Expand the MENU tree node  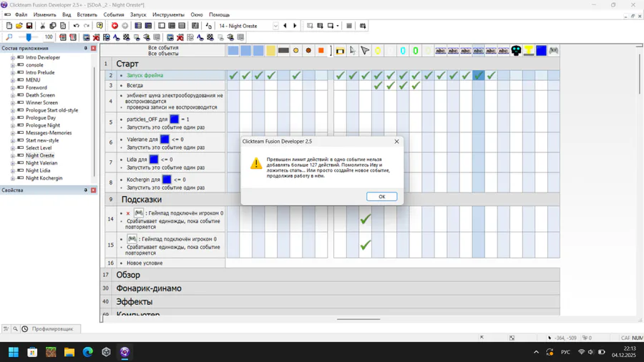[13, 80]
